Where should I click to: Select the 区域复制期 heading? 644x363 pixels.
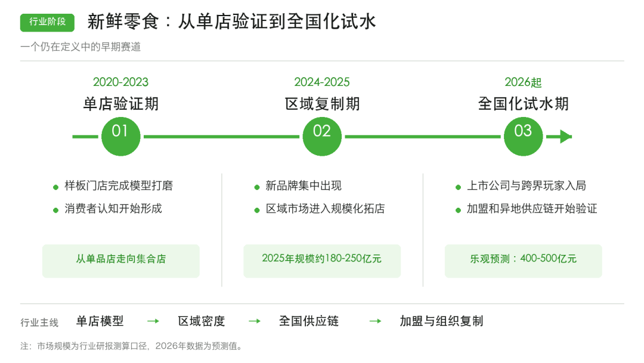tap(322, 104)
